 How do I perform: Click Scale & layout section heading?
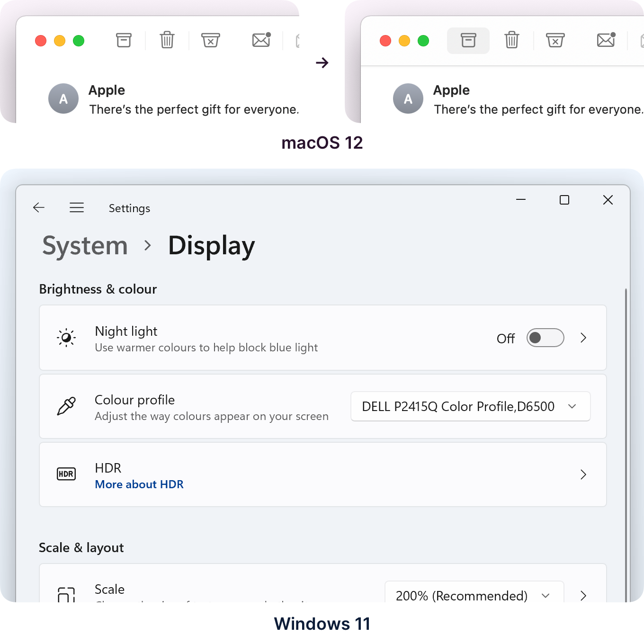click(x=81, y=547)
